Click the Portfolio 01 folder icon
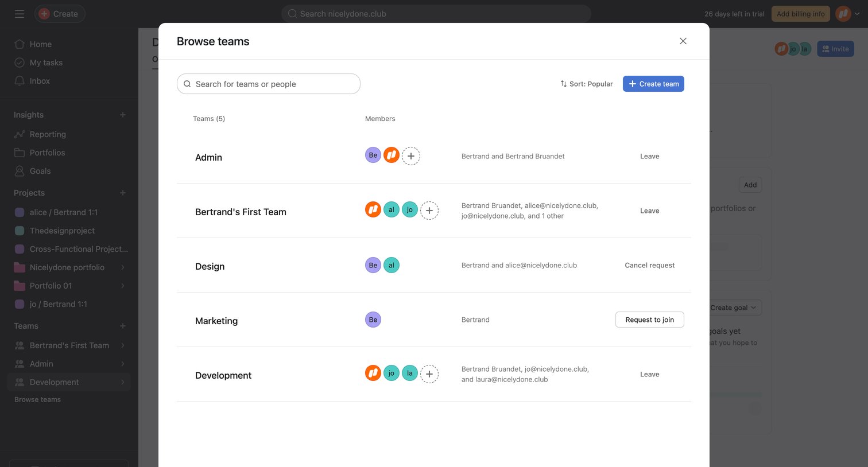 [20, 286]
